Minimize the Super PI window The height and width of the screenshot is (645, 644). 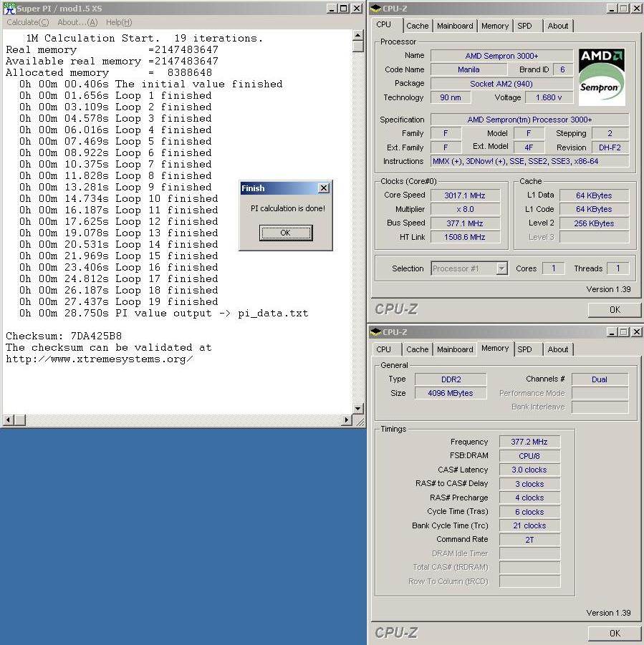[x=332, y=8]
